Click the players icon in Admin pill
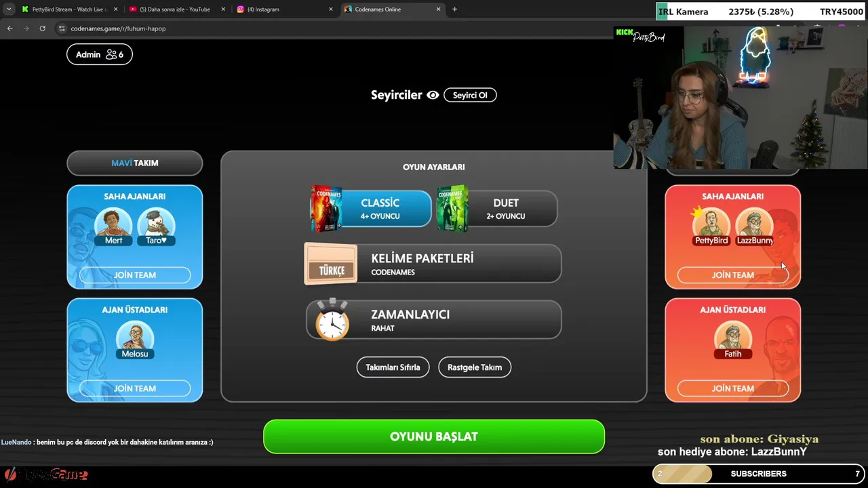The image size is (868, 488). 111,54
